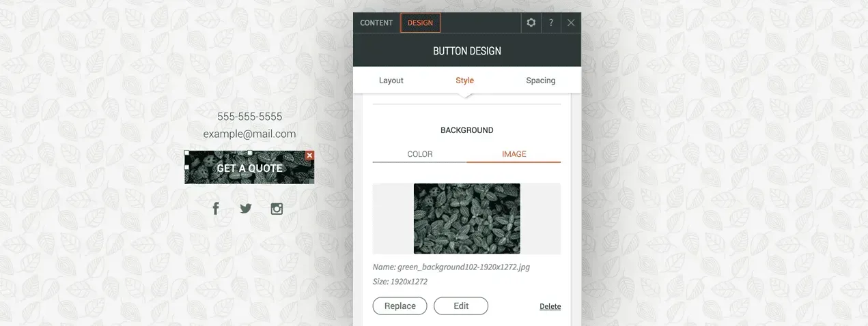Click the BACKGROUND section heading

467,130
